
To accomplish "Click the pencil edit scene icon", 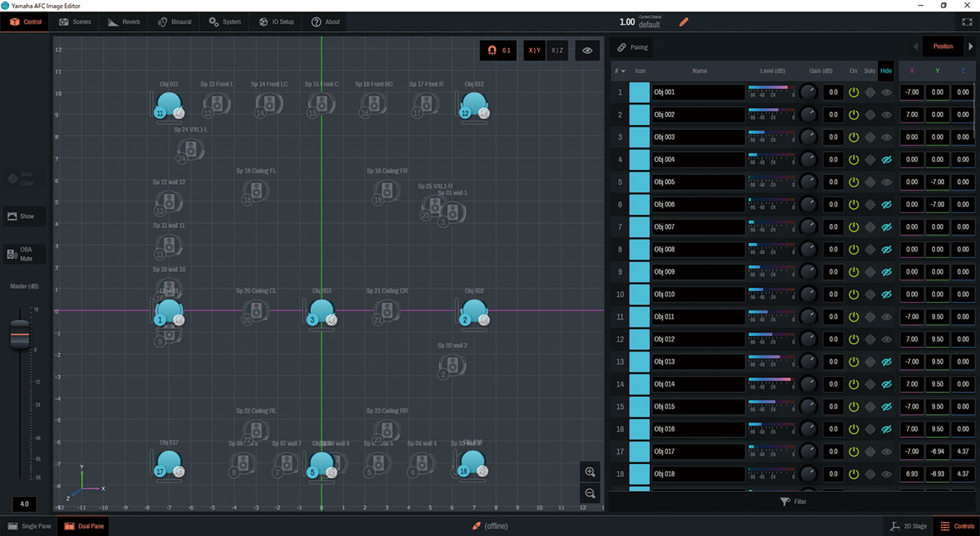I will coord(684,22).
